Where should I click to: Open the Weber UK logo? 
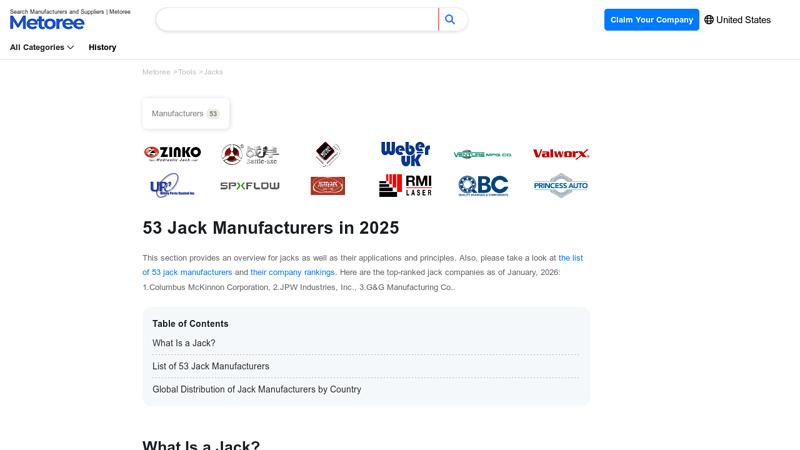(406, 154)
